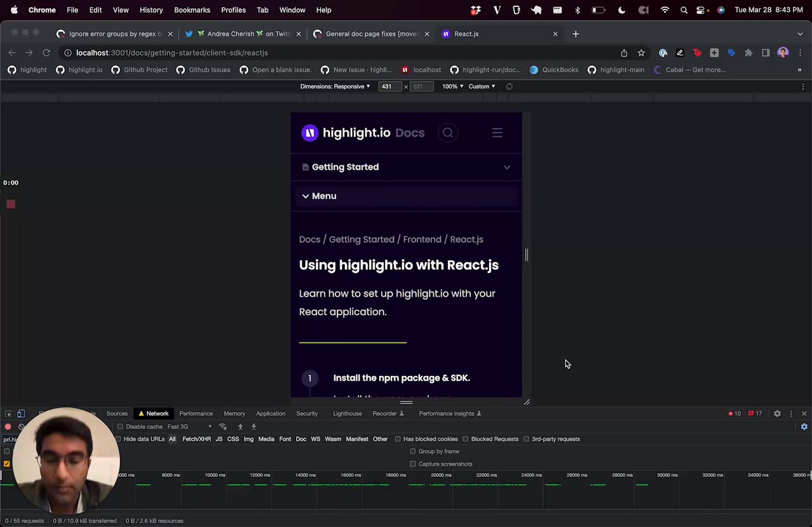
Task: Toggle the DevTools device toolbar icon
Action: (21, 413)
